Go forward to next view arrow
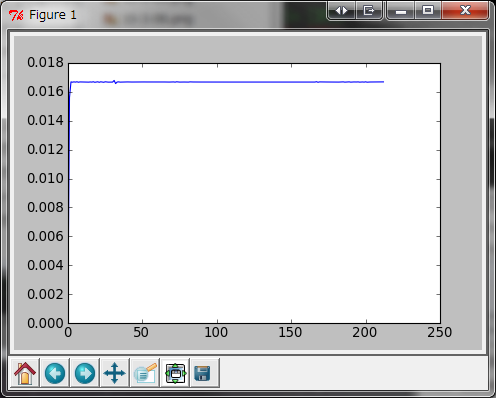496x398 pixels. click(x=85, y=373)
